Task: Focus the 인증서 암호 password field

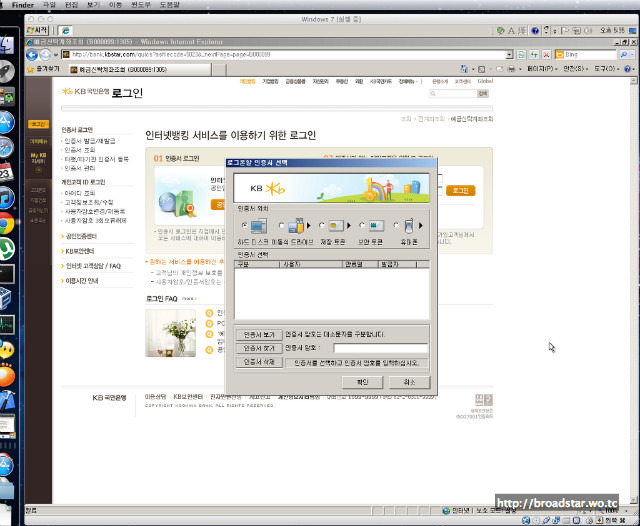Action: pyautogui.click(x=380, y=348)
